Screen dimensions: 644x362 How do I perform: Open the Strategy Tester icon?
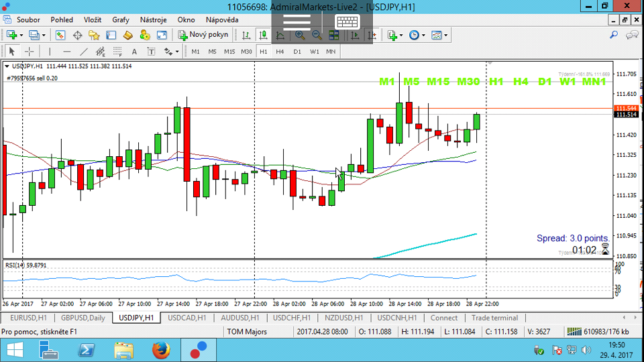click(127, 36)
